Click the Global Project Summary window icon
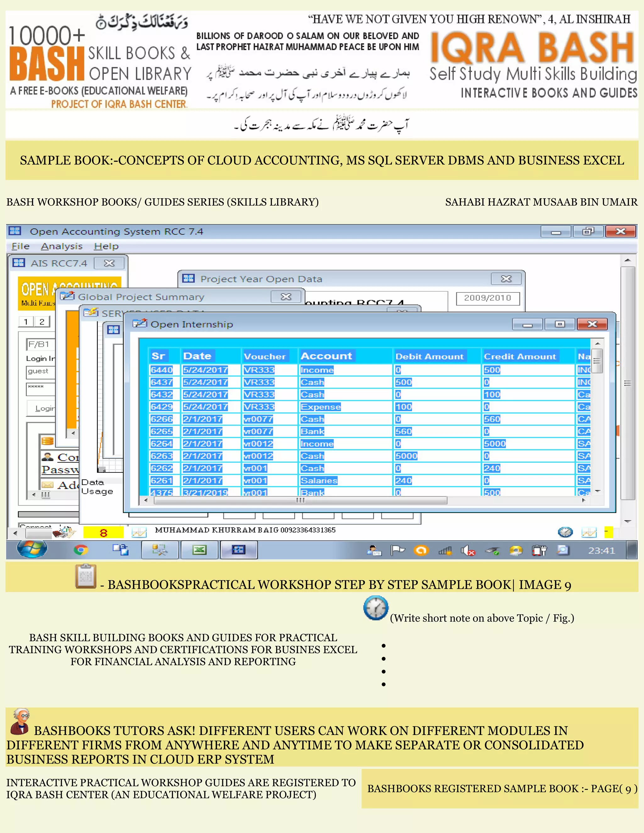The image size is (644, 833). (67, 296)
